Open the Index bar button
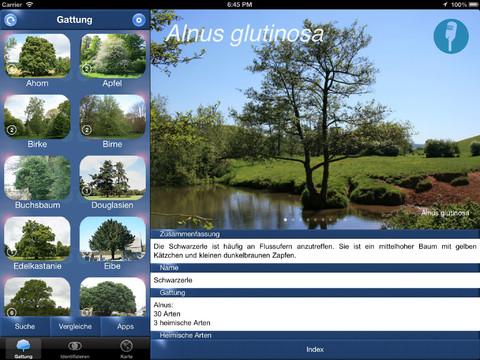The width and height of the screenshot is (480, 360). tap(315, 349)
